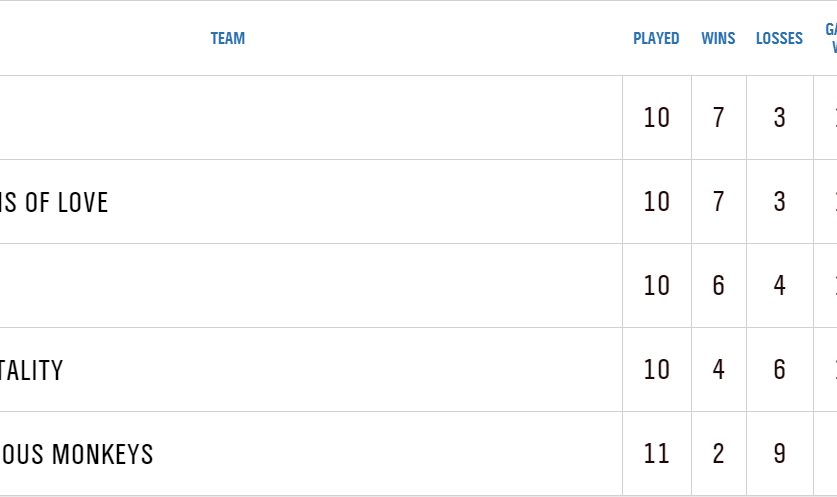
Task: Open the team name ending in 'OF LOVE'
Action: (54, 202)
